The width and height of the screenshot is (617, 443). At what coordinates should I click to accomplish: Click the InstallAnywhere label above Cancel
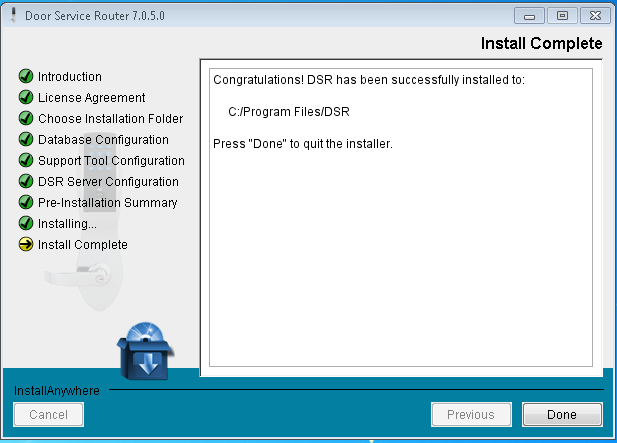(x=57, y=391)
